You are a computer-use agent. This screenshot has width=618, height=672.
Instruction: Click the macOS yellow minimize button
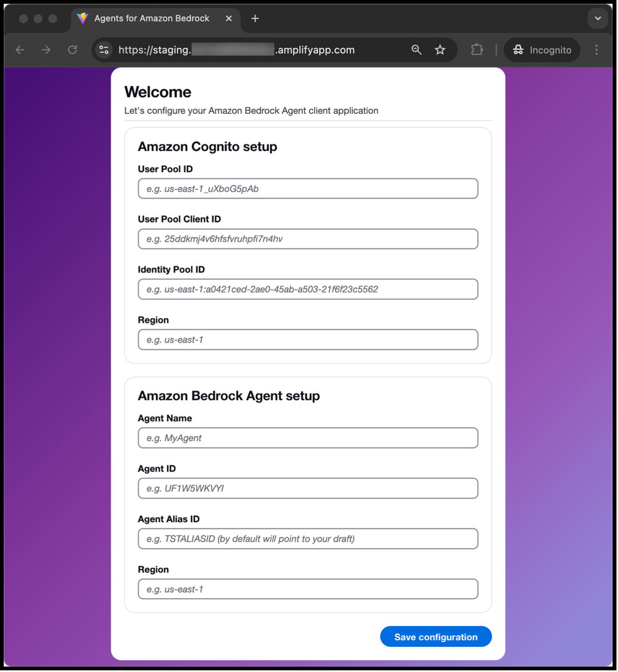[x=38, y=19]
